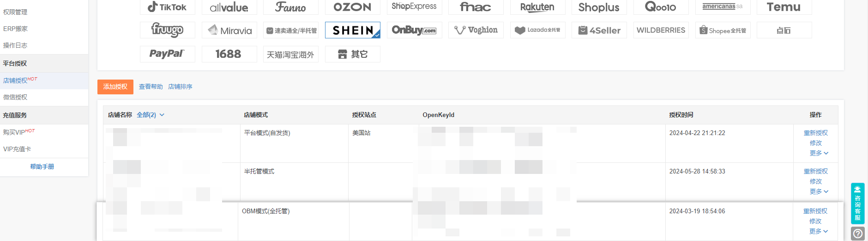Viewport: 868px width, 241px height.
Task: Expand the 全部(2) store name filter
Action: coord(151,115)
